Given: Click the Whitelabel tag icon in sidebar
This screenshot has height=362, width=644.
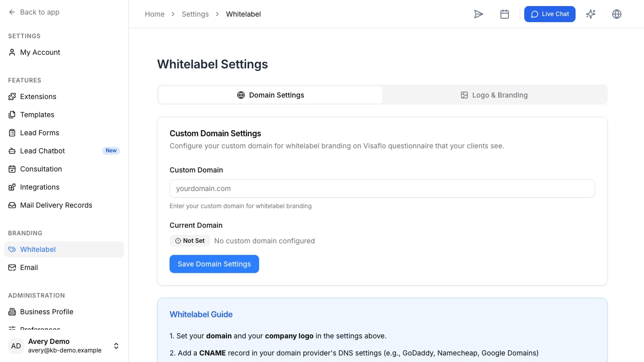Looking at the screenshot, I should point(12,249).
